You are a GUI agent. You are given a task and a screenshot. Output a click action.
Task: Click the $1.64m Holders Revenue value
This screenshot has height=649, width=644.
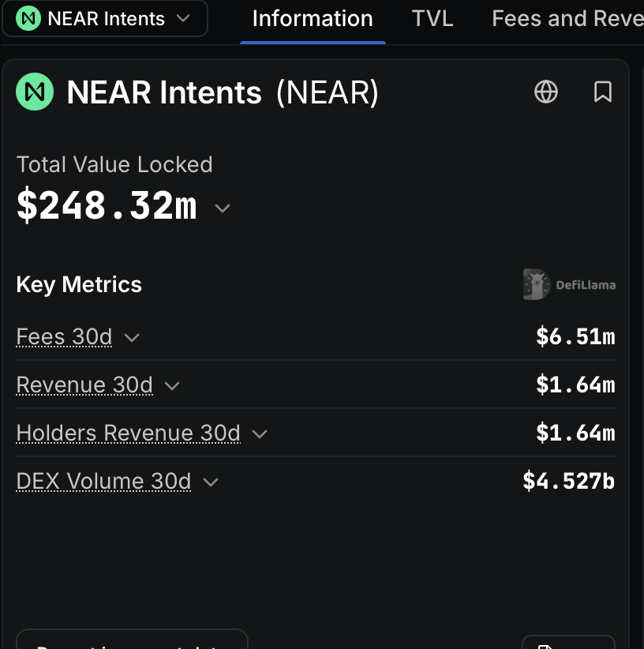click(575, 433)
